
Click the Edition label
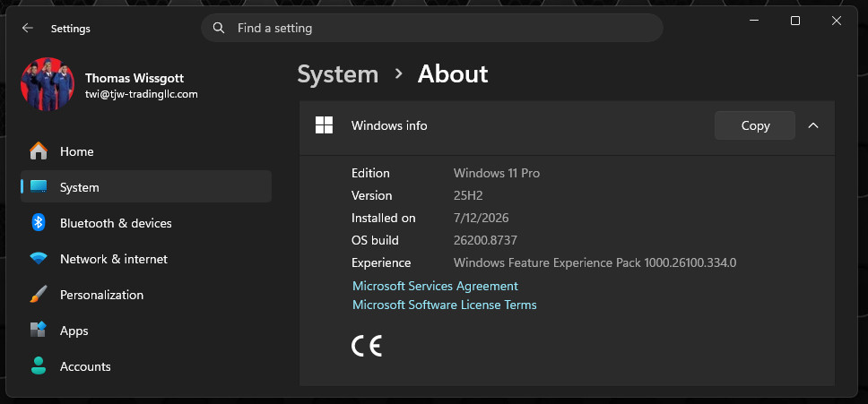click(x=370, y=173)
